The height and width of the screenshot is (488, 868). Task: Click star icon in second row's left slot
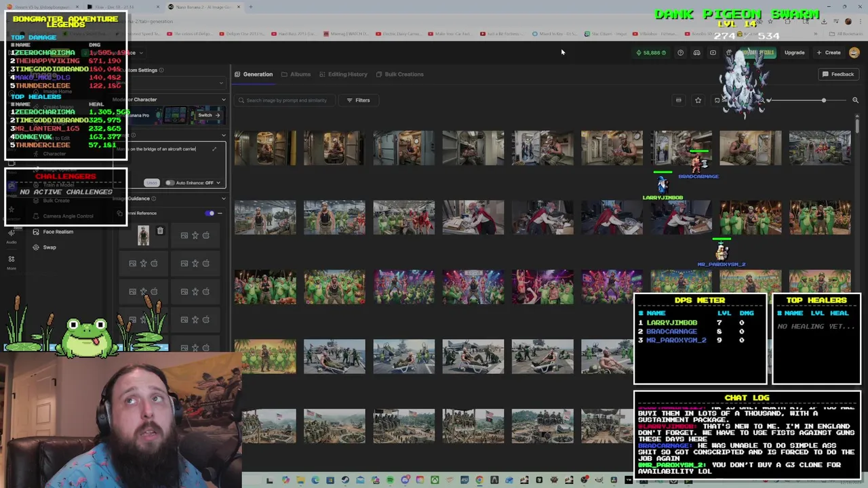click(x=143, y=263)
